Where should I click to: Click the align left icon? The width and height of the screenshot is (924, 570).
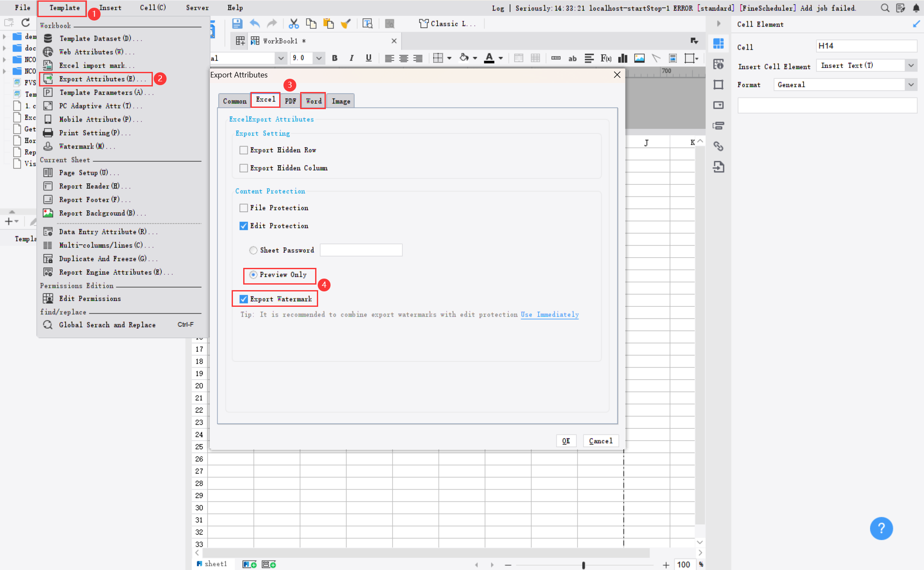point(389,58)
